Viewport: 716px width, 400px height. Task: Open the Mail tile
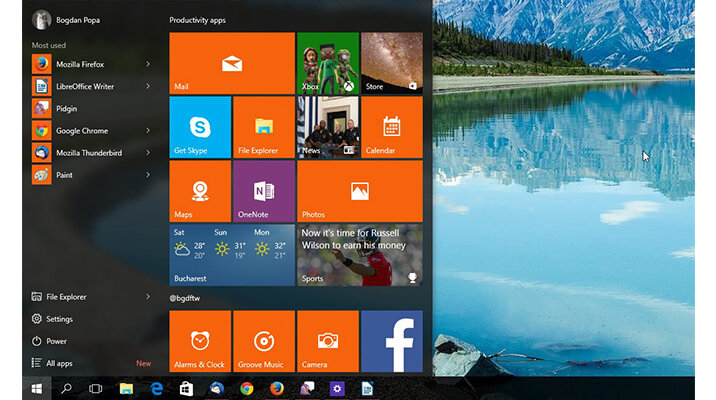pyautogui.click(x=232, y=63)
